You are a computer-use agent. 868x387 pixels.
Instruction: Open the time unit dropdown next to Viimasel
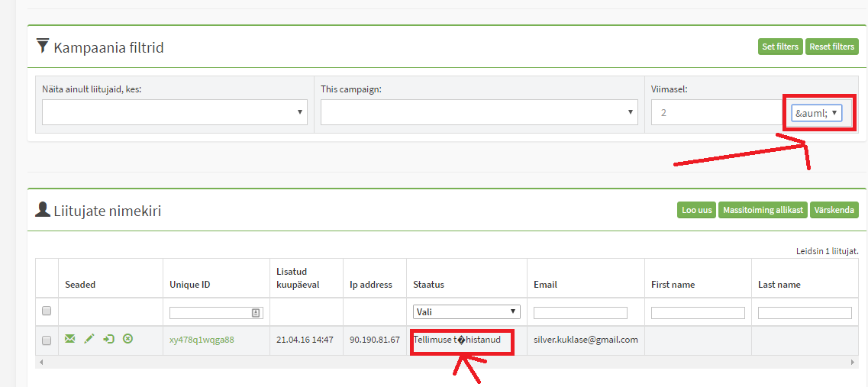pyautogui.click(x=816, y=113)
